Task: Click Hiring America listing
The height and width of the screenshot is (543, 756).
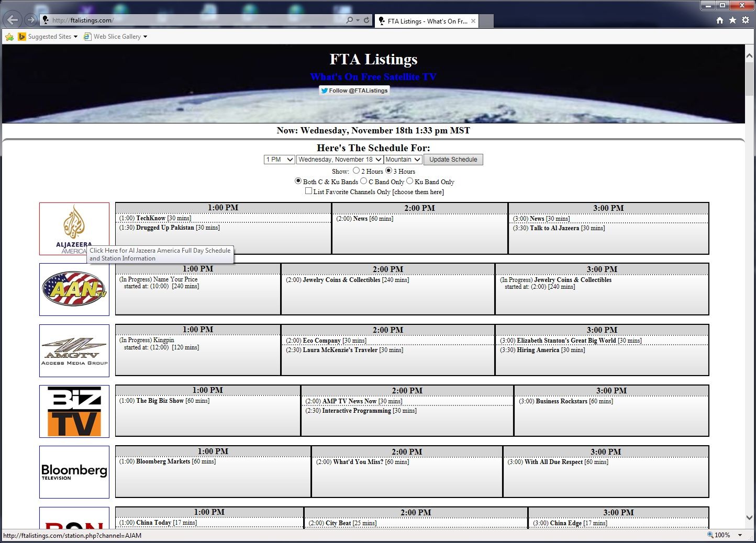Action: coord(538,350)
